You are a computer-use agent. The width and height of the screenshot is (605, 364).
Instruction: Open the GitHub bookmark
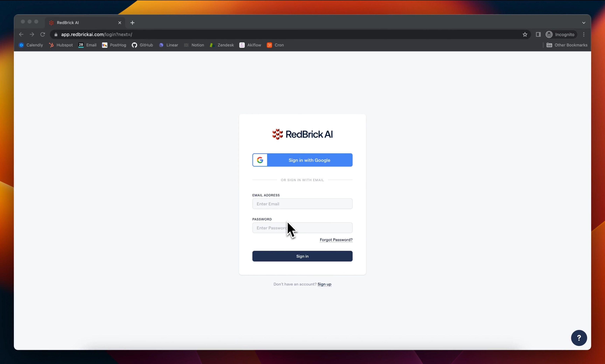[142, 45]
